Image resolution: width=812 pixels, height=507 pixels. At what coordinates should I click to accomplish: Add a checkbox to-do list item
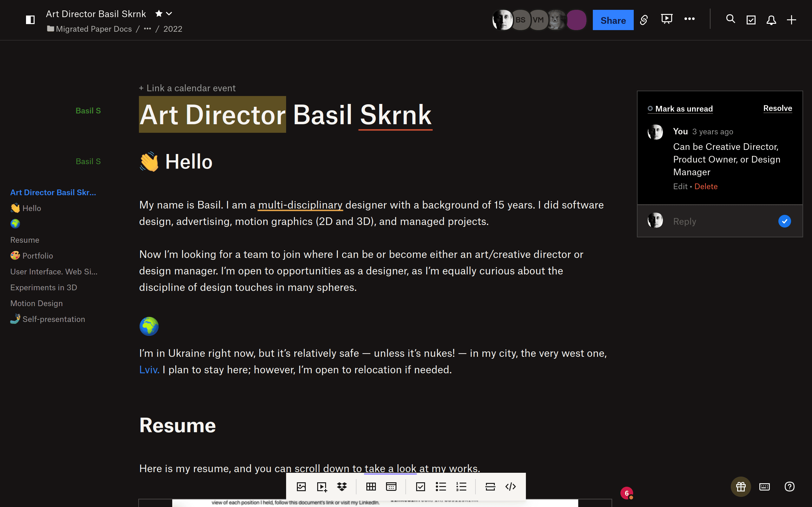click(420, 486)
